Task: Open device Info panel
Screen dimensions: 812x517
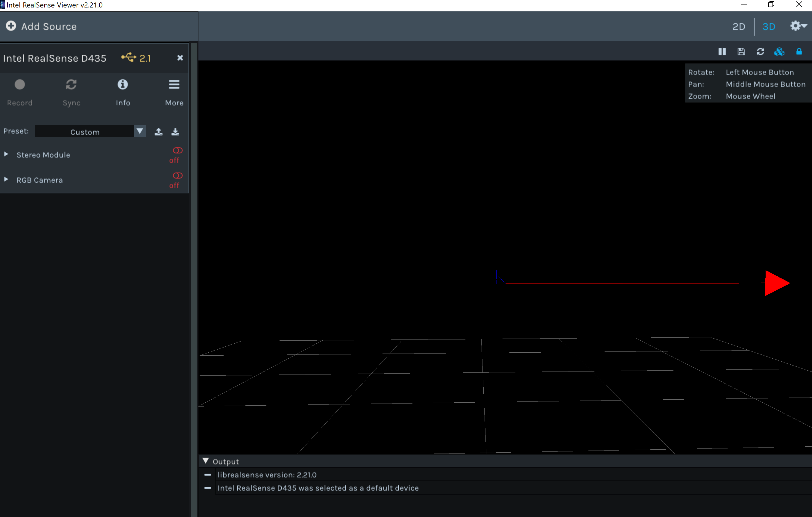Action: 122,84
